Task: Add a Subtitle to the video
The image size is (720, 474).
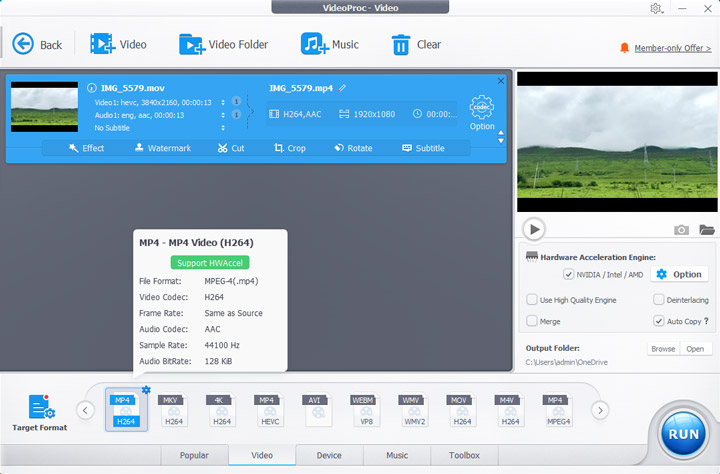Action: tap(423, 148)
